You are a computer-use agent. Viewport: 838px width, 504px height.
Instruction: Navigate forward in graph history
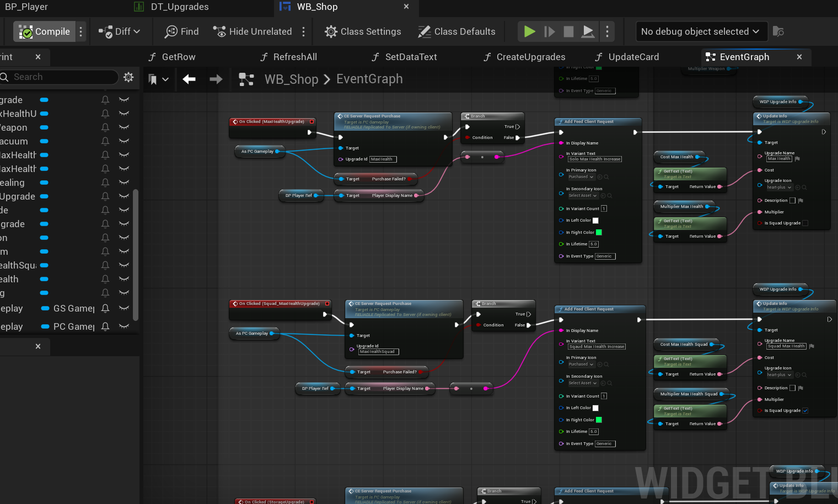point(216,79)
